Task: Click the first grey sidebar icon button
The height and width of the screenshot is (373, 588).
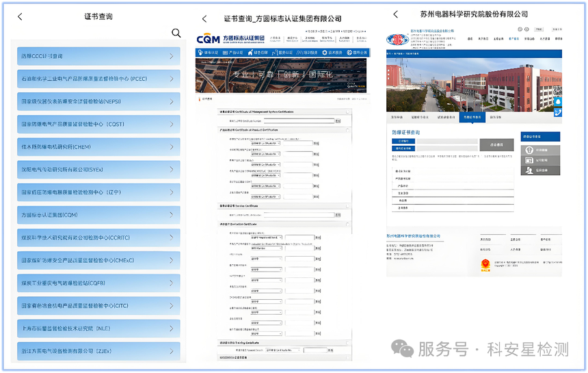Action: click(x=540, y=150)
